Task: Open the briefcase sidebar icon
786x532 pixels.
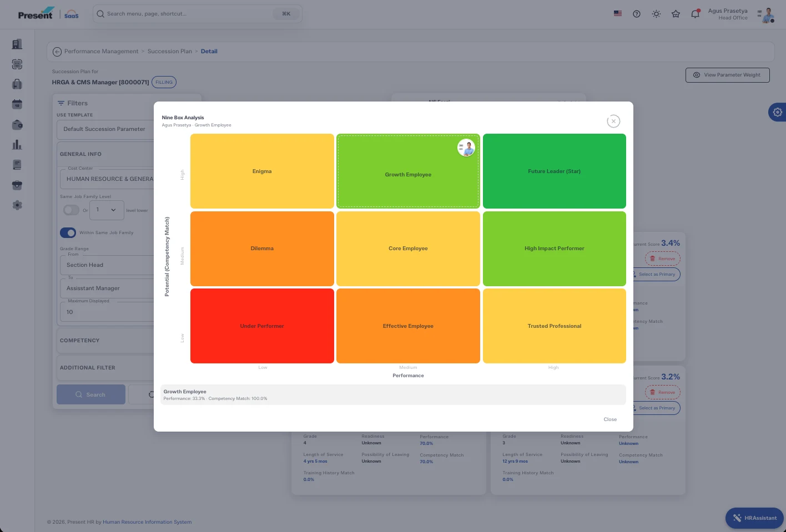Action: 17,185
